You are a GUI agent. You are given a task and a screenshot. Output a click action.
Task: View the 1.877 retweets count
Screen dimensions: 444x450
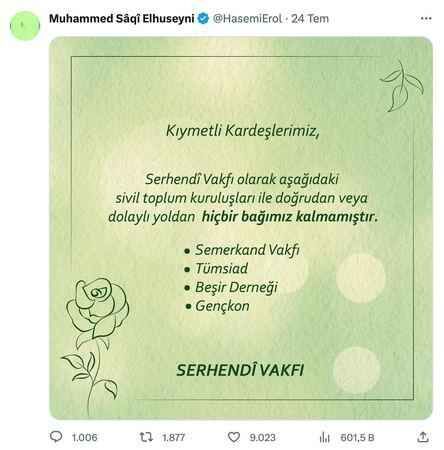click(173, 437)
